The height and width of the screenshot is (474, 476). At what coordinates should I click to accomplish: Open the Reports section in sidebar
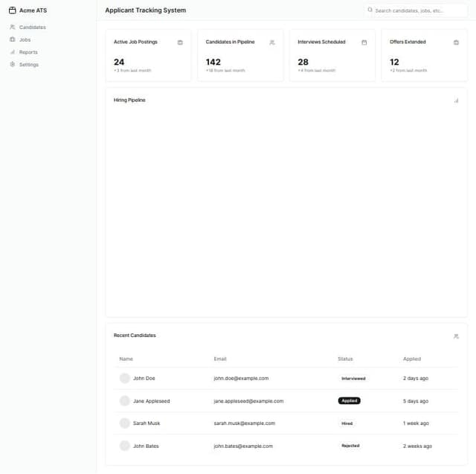pos(24,52)
